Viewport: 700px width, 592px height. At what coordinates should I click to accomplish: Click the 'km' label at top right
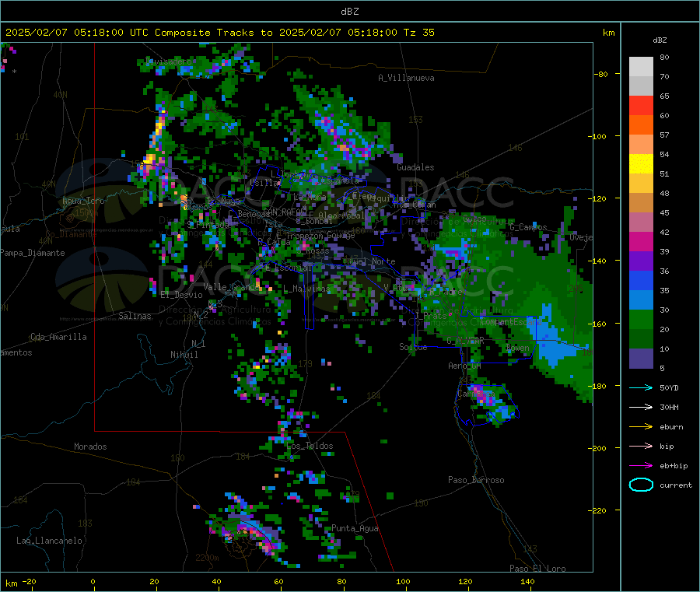click(608, 33)
